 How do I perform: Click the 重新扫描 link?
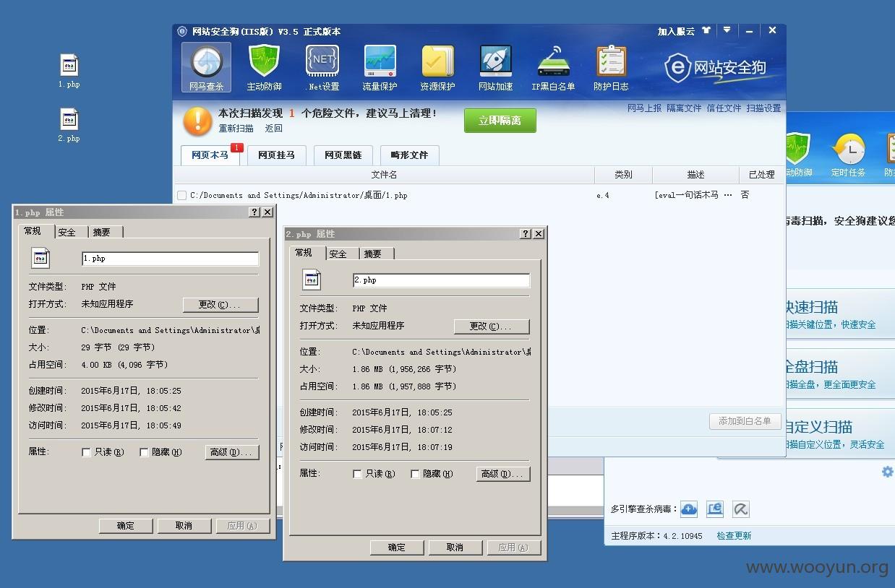coord(236,129)
